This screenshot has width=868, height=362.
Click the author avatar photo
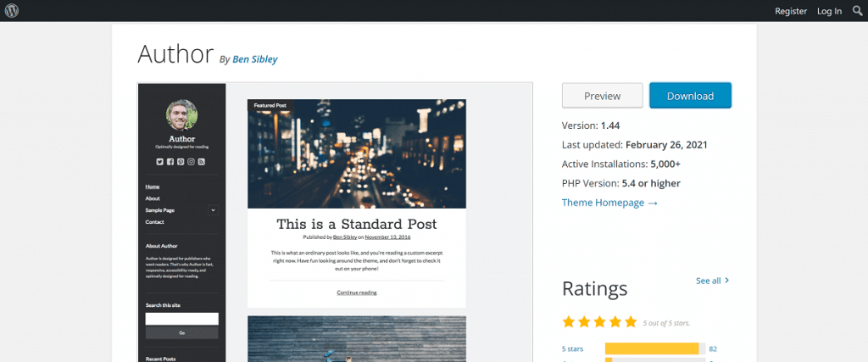(x=181, y=116)
